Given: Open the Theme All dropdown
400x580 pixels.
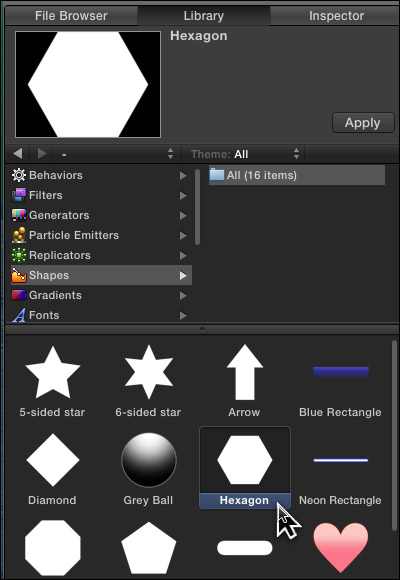Looking at the screenshot, I should pyautogui.click(x=244, y=154).
